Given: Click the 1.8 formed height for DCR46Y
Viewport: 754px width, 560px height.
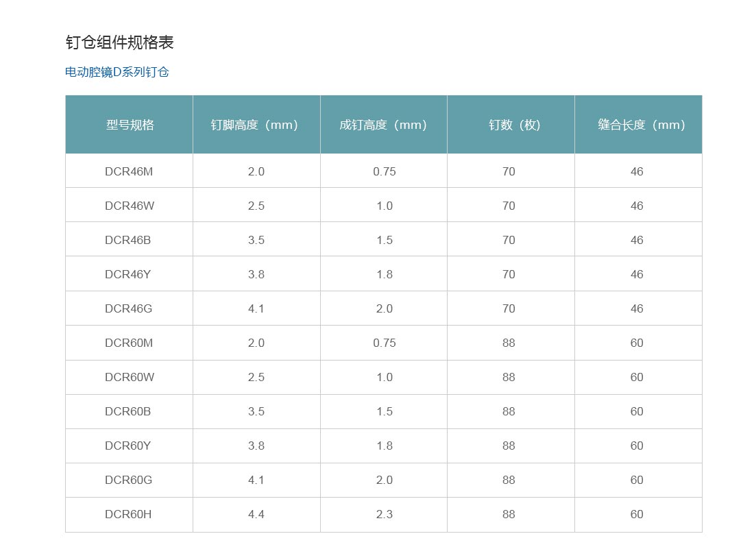Looking at the screenshot, I should pos(385,274).
